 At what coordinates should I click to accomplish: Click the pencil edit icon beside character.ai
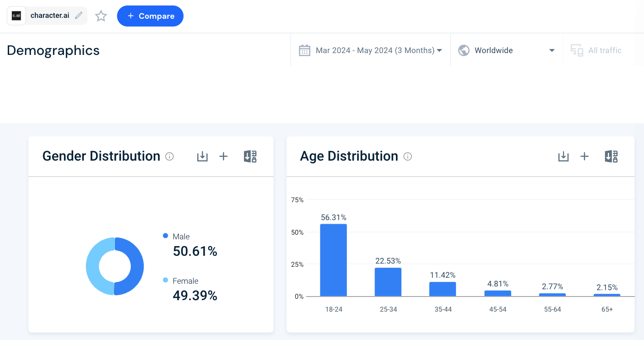click(79, 16)
